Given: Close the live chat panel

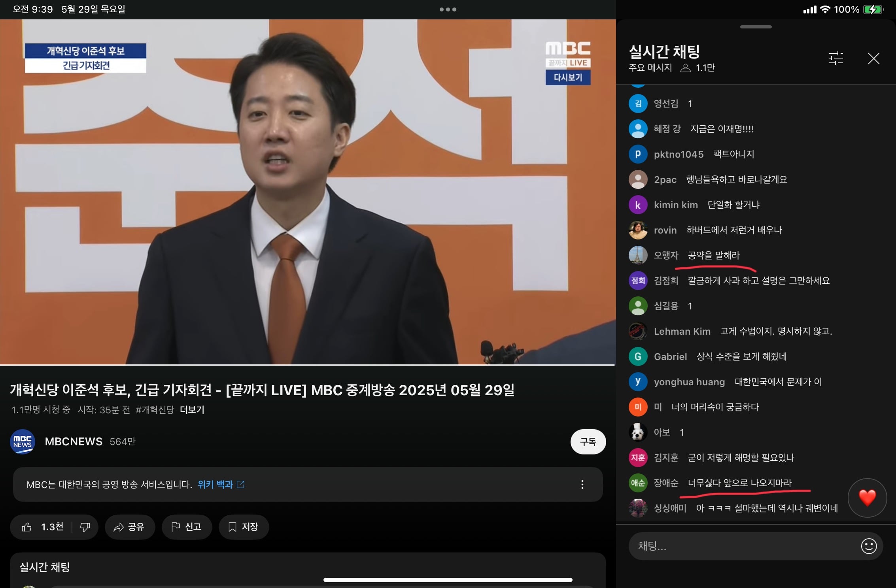Looking at the screenshot, I should pyautogui.click(x=873, y=58).
